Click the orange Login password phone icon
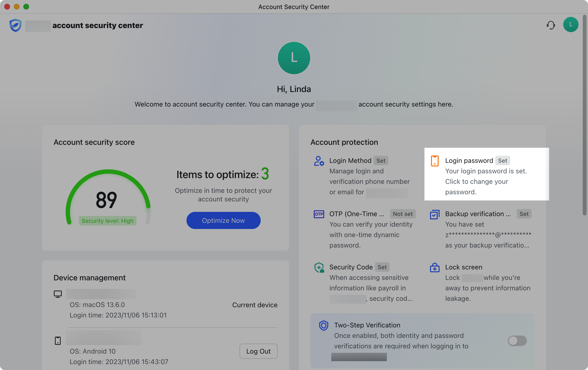This screenshot has height=370, width=588. click(x=435, y=161)
